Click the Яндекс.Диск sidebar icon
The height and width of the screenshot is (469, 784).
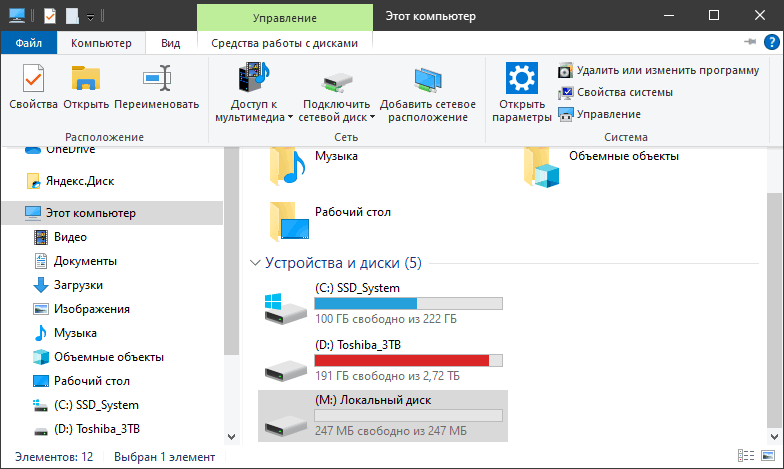coord(34,181)
